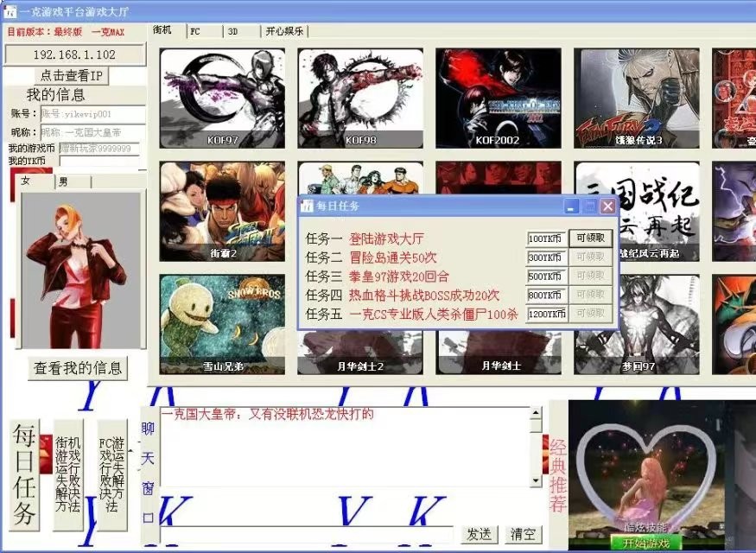The width and height of the screenshot is (756, 553).
Task: Open the 街霸2 Street Fighter tile
Action: point(222,211)
